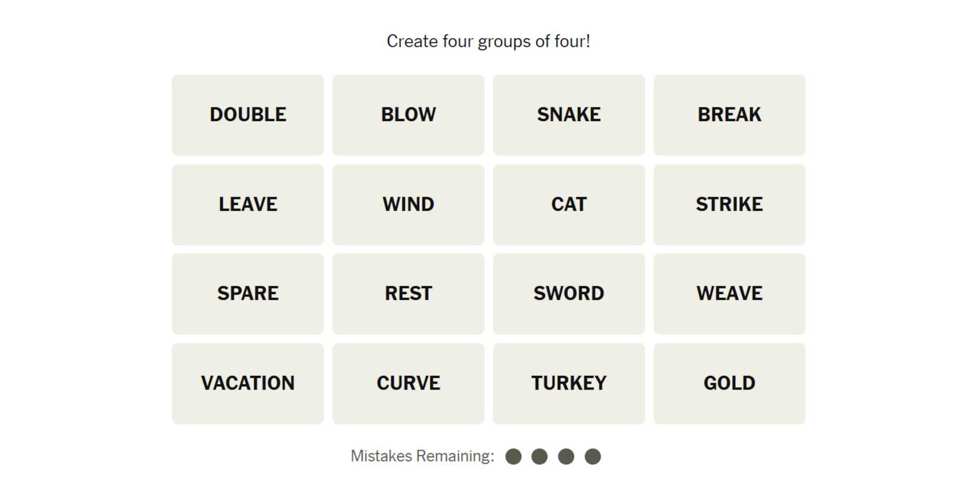Image resolution: width=980 pixels, height=490 pixels.
Task: Click the leftmost mistakes remaining dot
Action: point(513,456)
